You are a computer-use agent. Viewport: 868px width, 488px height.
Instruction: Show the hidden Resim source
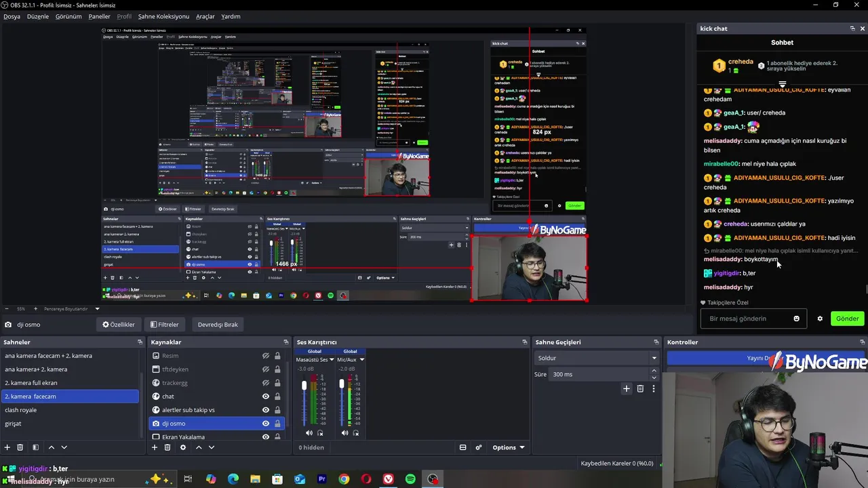(x=266, y=356)
